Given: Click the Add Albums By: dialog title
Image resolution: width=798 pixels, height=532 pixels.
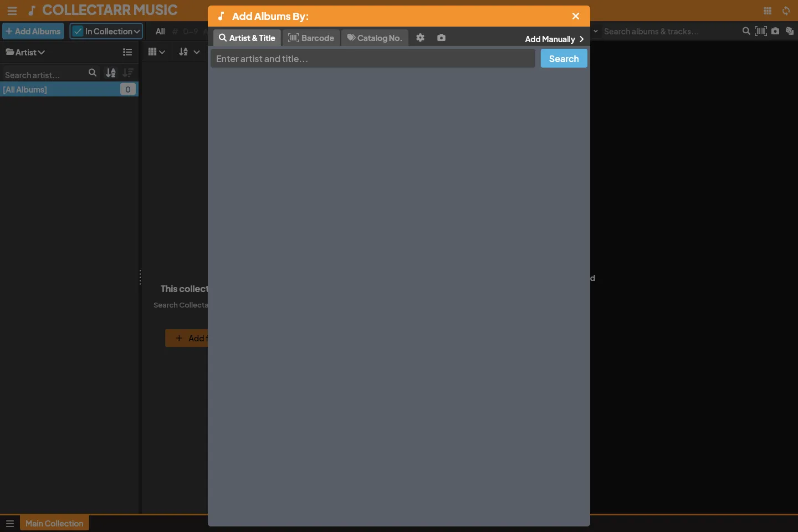Looking at the screenshot, I should coord(270,16).
